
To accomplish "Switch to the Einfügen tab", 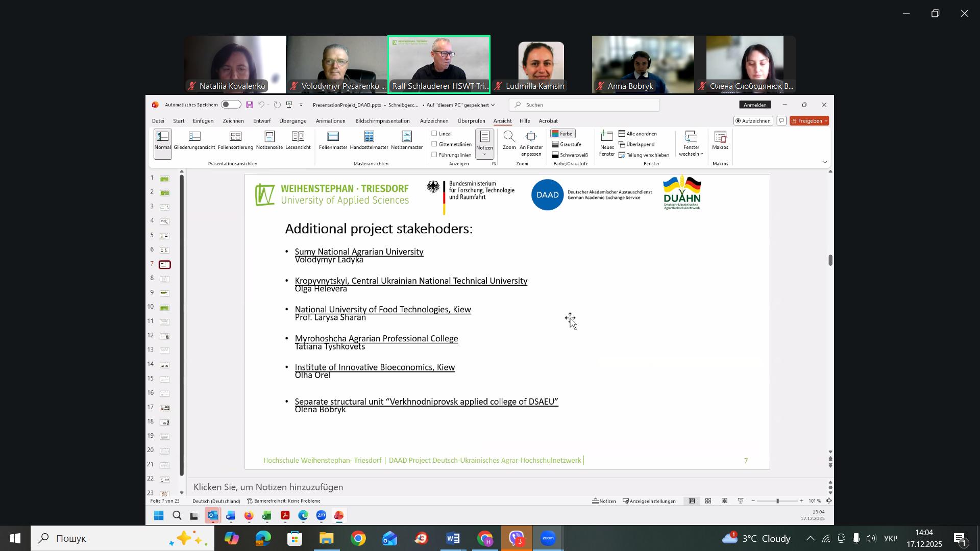I will click(203, 121).
